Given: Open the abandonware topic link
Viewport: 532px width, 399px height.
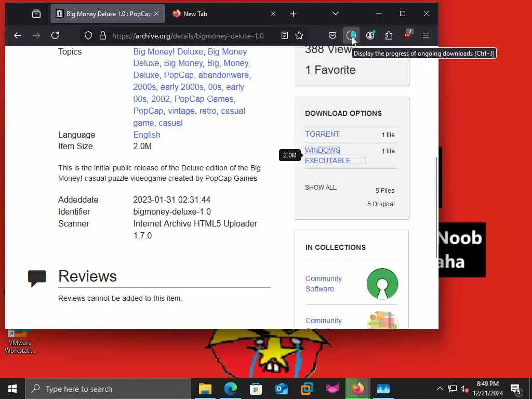Looking at the screenshot, I should click(223, 75).
